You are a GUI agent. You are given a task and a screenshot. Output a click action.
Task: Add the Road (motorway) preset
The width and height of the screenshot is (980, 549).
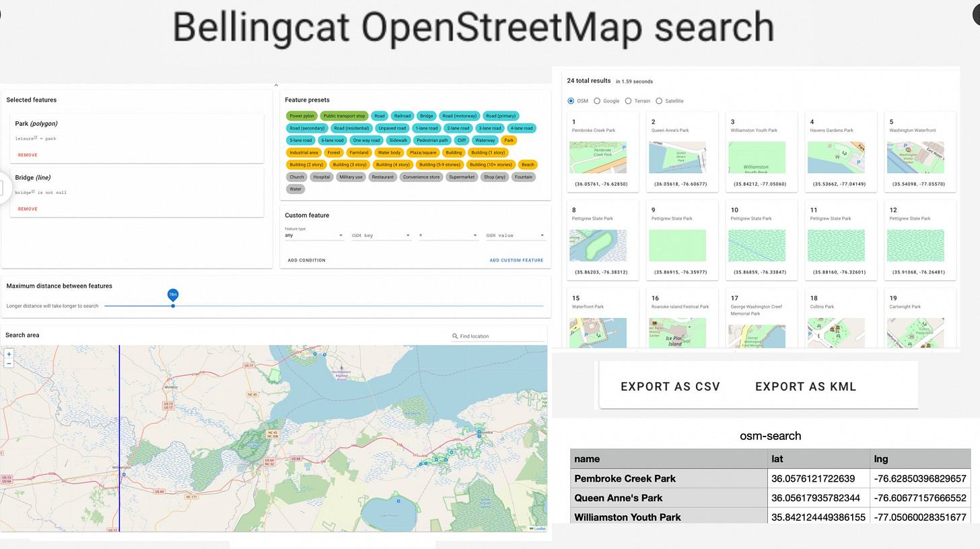coord(459,116)
